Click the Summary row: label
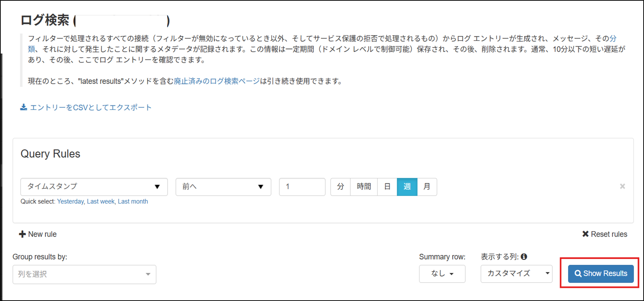644x301 pixels. click(x=442, y=257)
